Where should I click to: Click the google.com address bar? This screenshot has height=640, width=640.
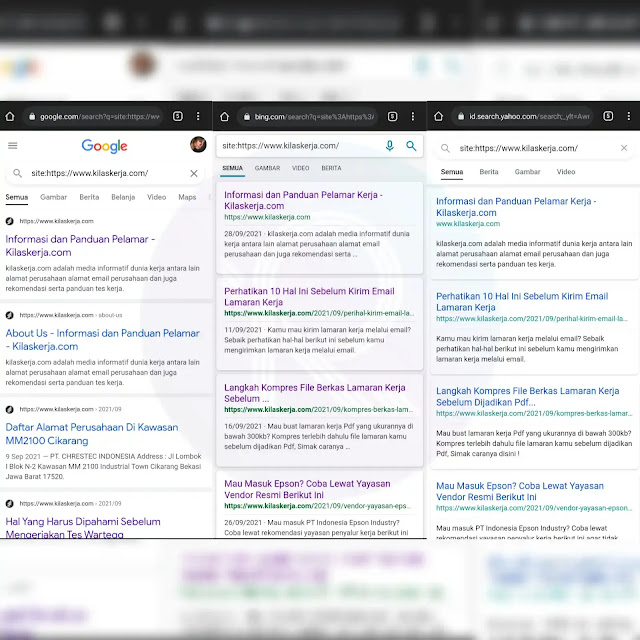click(x=93, y=117)
